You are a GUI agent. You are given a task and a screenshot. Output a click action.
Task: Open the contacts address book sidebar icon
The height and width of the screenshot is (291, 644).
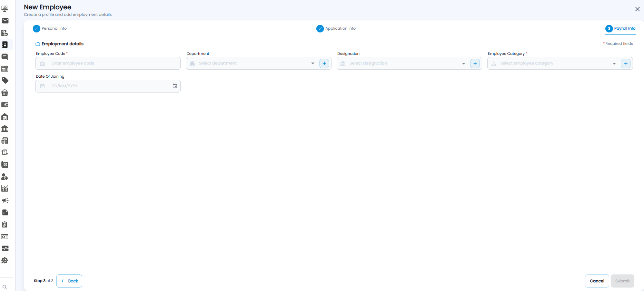tap(5, 45)
